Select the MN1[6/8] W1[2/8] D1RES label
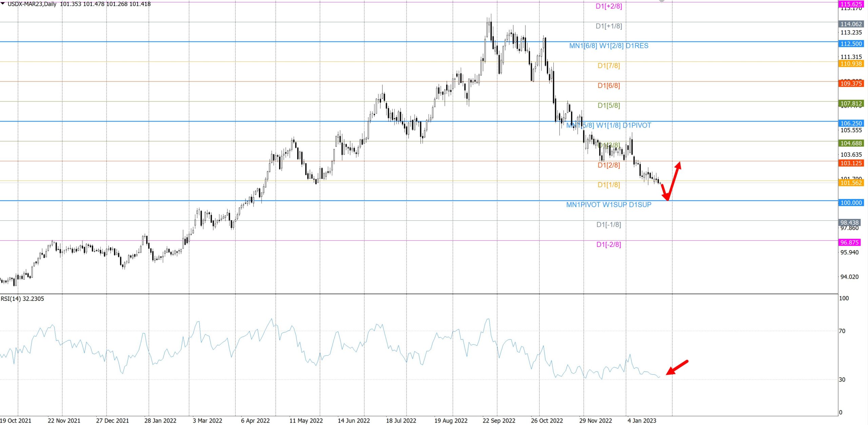The width and height of the screenshot is (868, 425). pos(609,46)
